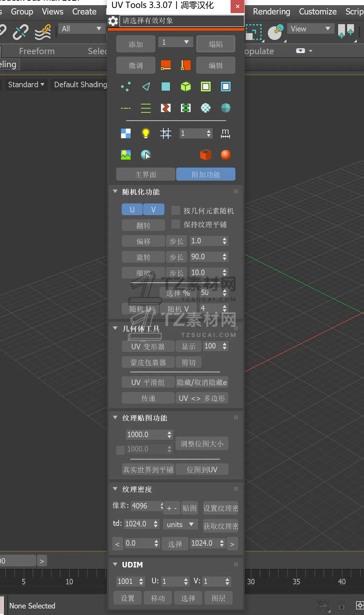Select the vertex dots icon

point(126,87)
